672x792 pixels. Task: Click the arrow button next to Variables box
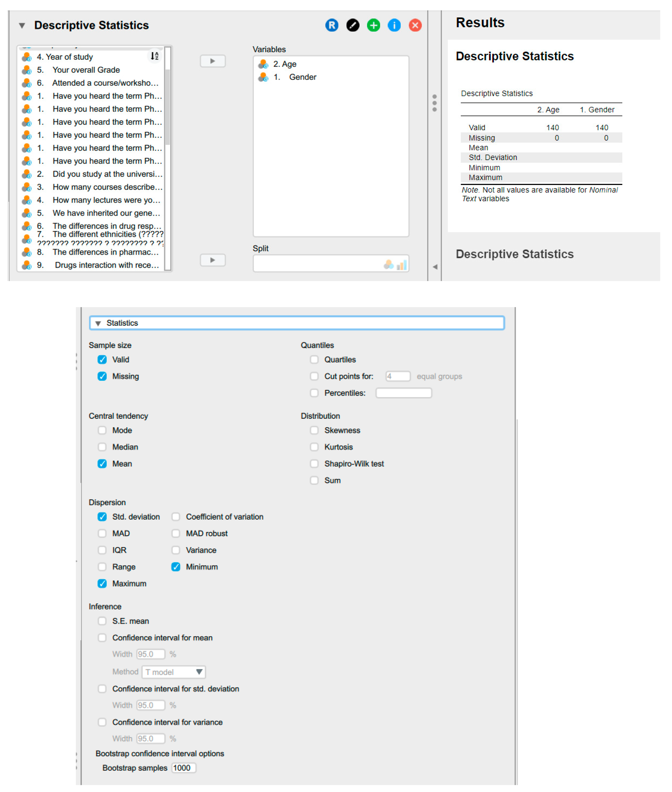(x=213, y=61)
